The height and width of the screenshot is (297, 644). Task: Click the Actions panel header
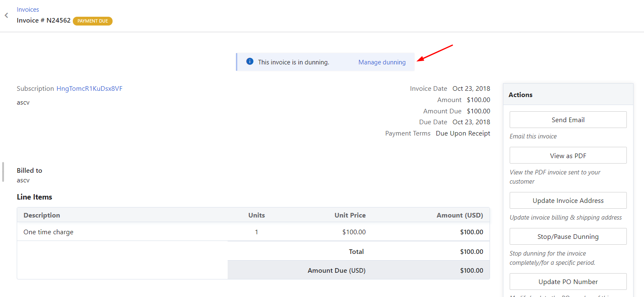(521, 95)
